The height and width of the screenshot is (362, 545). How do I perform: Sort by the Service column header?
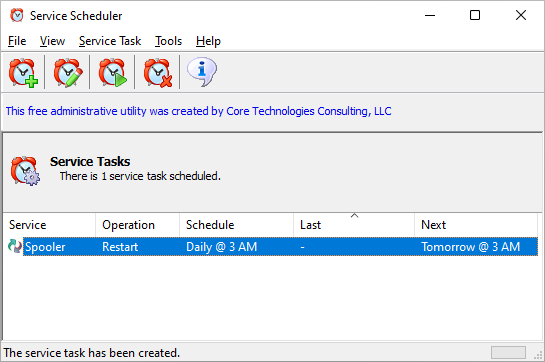click(49, 225)
